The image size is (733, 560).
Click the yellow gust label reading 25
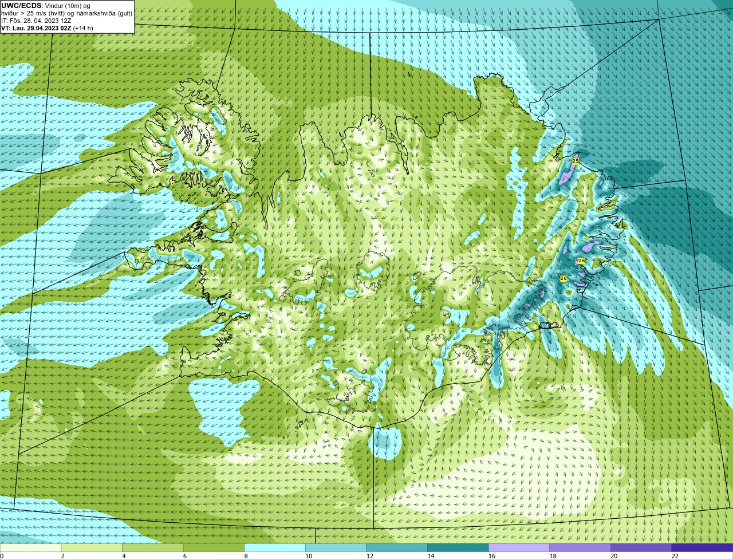coord(576,161)
